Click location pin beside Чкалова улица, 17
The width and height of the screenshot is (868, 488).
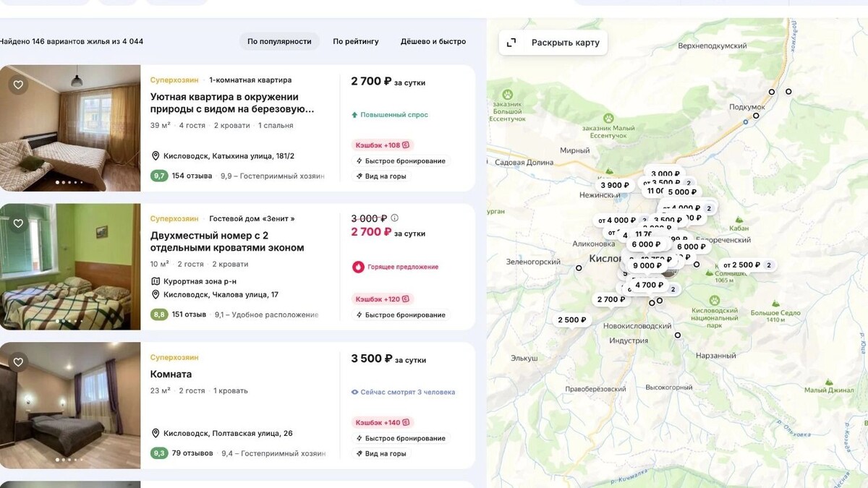click(x=155, y=295)
